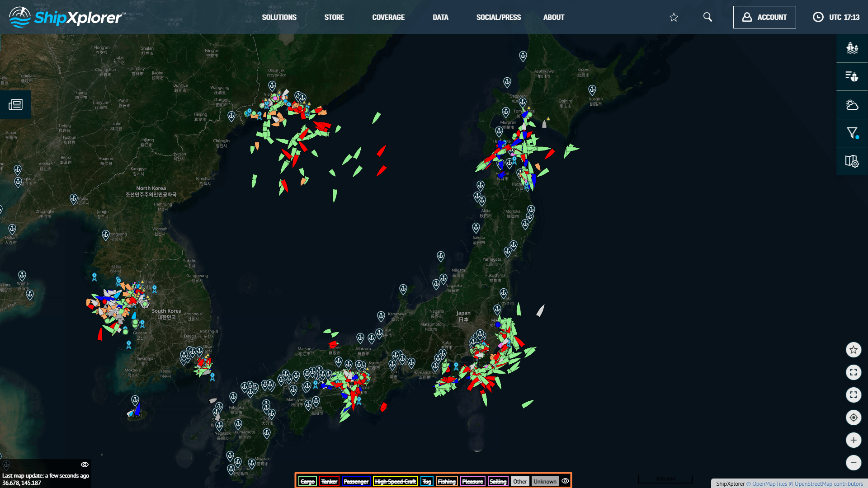Click the North Korea map label
Screen dimensions: 868x488
[x=151, y=191]
